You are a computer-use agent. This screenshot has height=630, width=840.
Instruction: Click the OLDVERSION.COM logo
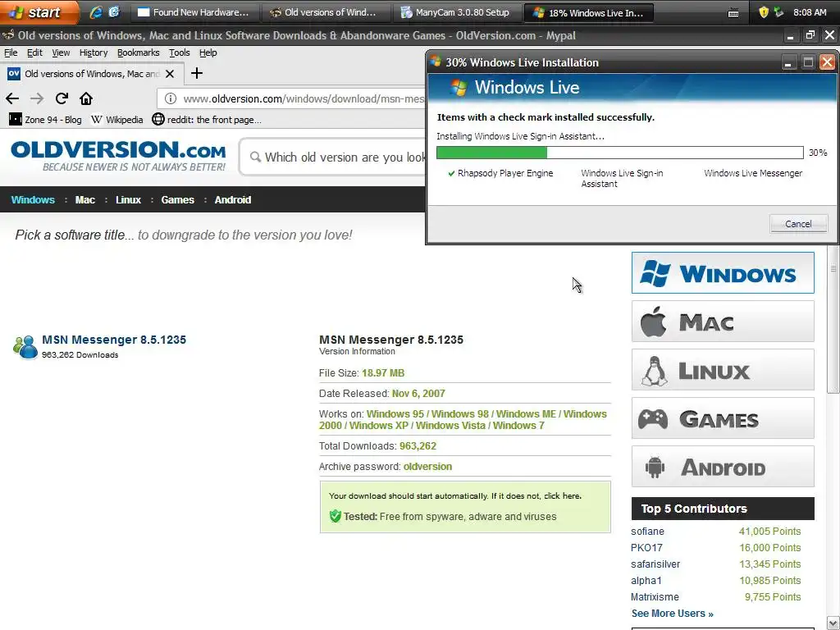coord(118,155)
